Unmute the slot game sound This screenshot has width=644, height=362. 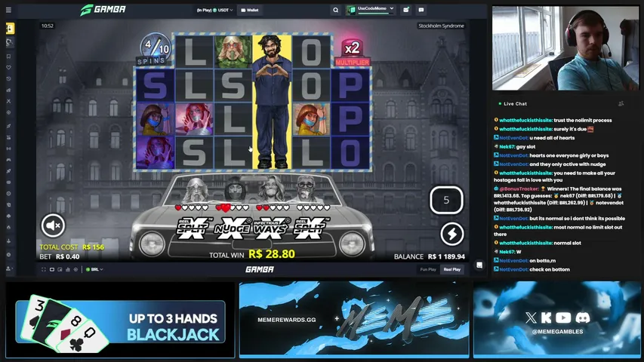[x=53, y=225]
